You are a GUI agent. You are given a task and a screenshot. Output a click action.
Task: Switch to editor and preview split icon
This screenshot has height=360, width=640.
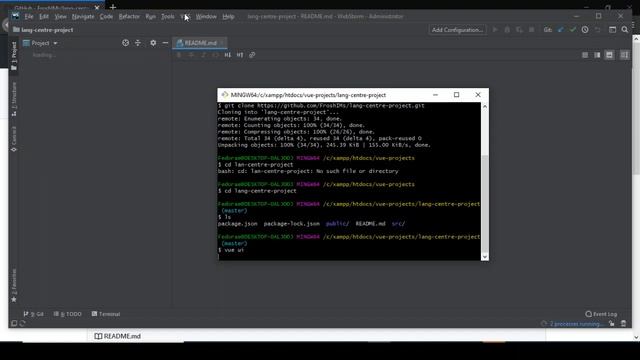[x=597, y=55]
